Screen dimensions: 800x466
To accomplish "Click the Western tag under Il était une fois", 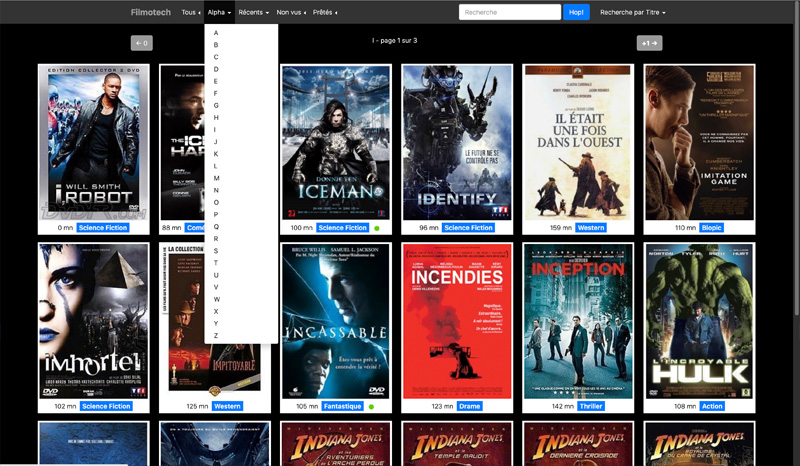I will (x=591, y=228).
